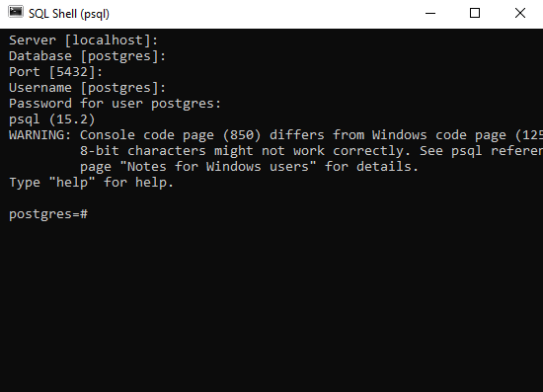Viewport: 543px width, 392px height.
Task: Click the Username [postgres] line
Action: tap(88, 88)
